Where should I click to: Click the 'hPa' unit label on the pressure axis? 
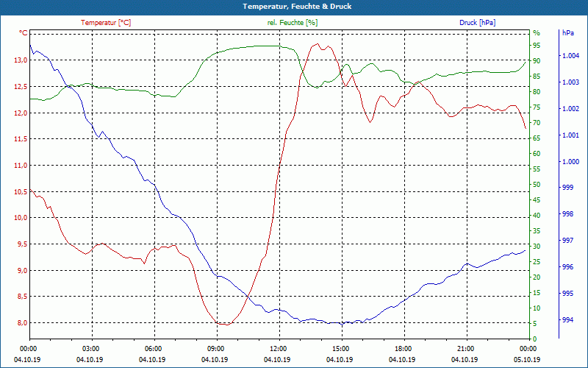pyautogui.click(x=568, y=33)
